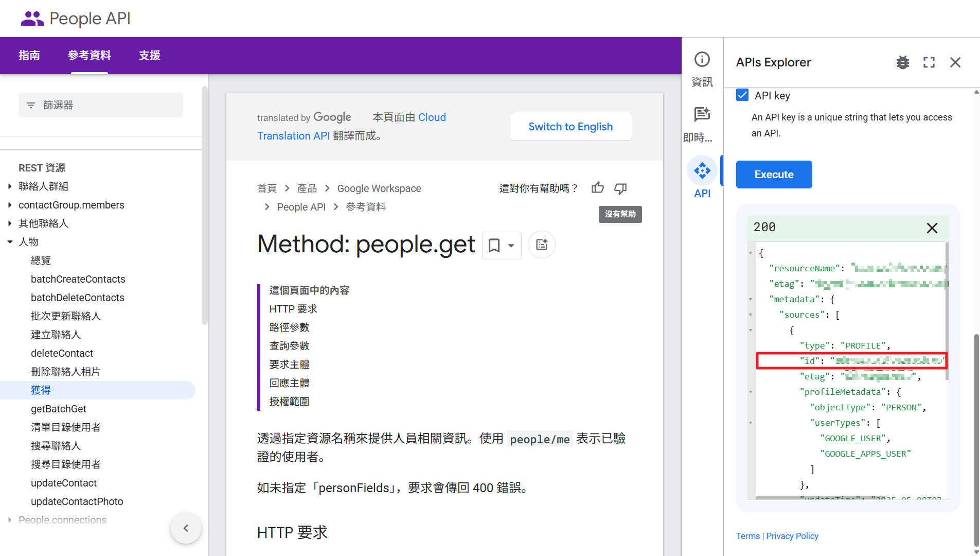Open the Cloud Translation API link
The image size is (980, 556).
pos(293,136)
